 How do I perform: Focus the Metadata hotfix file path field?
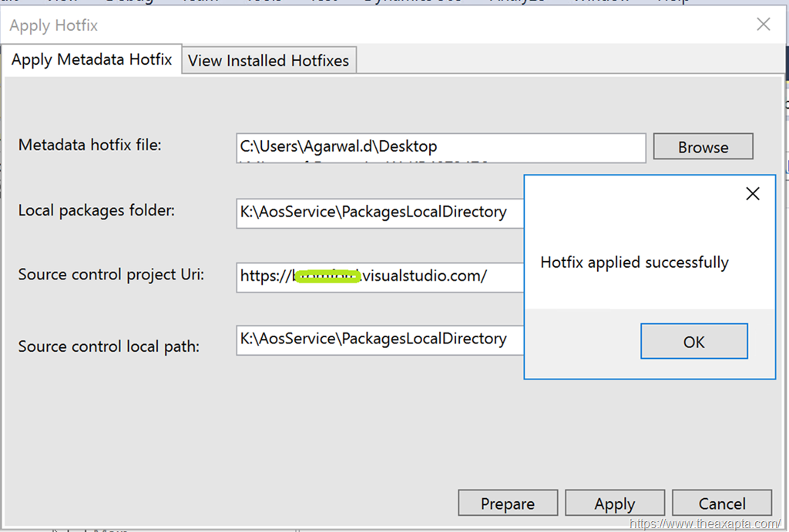coord(441,148)
